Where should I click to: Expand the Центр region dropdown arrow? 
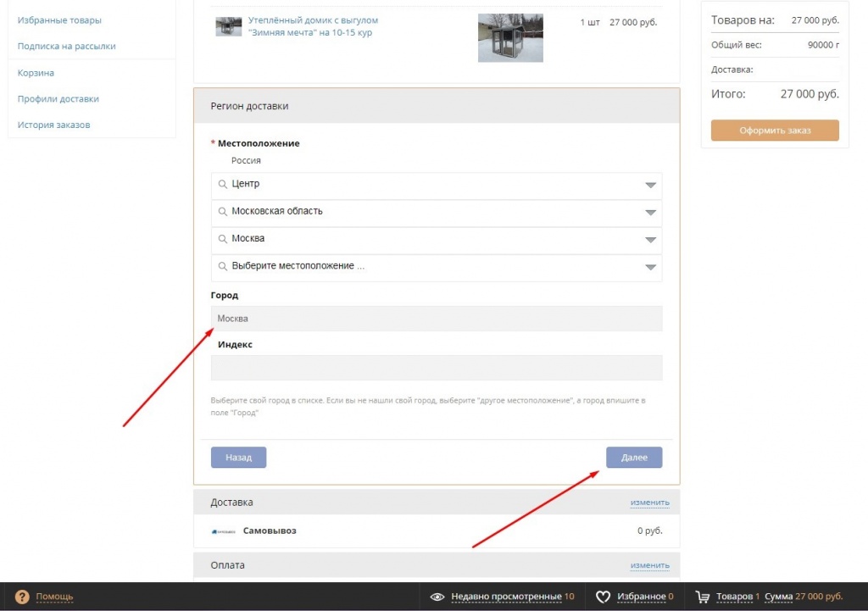coord(650,185)
